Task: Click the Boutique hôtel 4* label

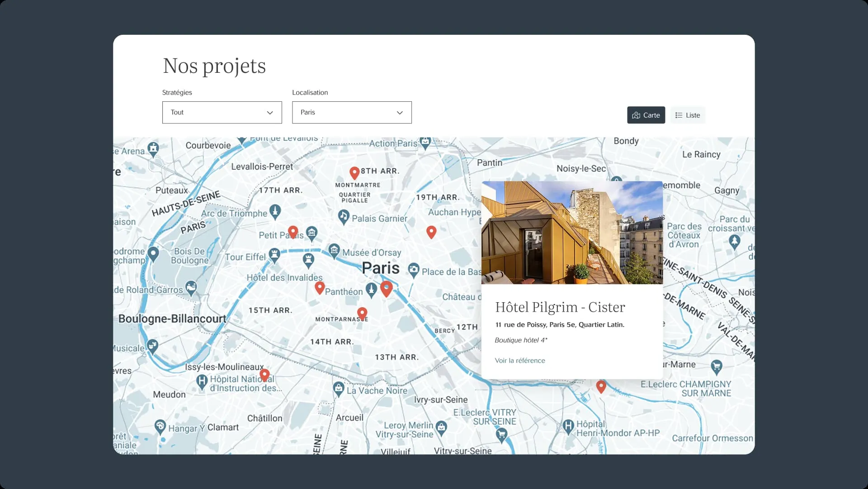Action: click(521, 340)
